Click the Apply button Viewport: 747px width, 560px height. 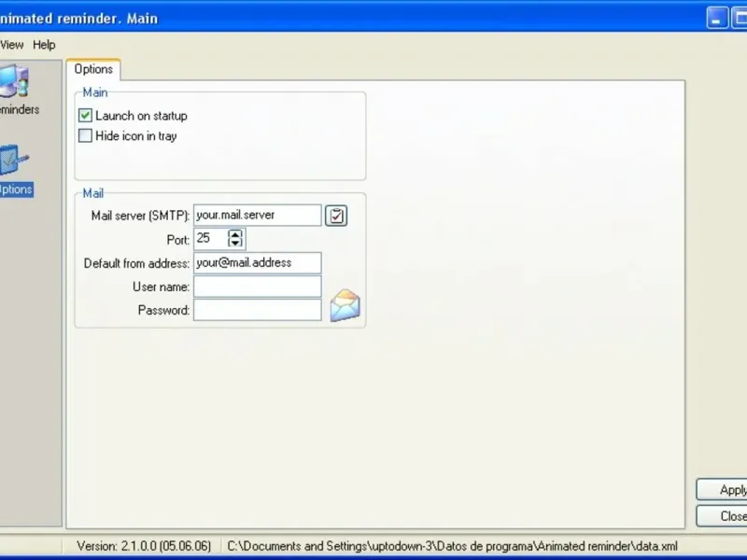[722, 489]
